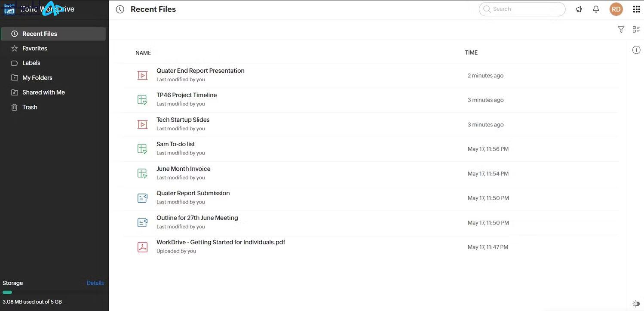This screenshot has height=311, width=644.
Task: Click the filter funnel icon
Action: (621, 29)
